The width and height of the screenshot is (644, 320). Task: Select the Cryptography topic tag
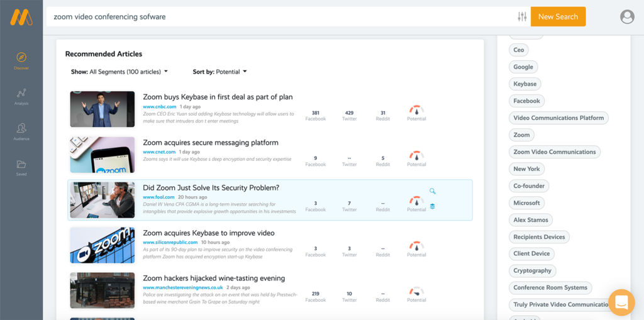[x=532, y=271]
